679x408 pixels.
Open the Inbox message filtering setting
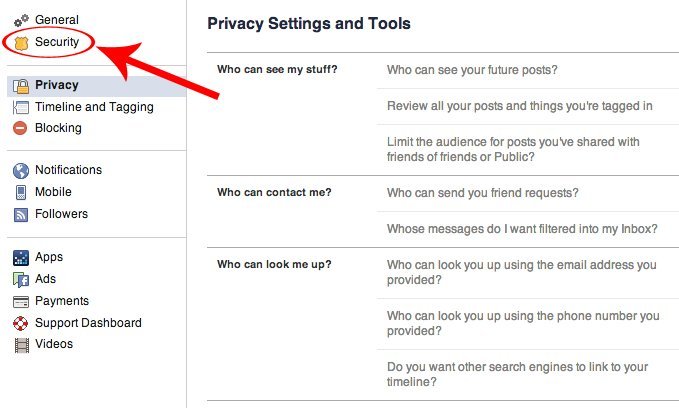(521, 229)
